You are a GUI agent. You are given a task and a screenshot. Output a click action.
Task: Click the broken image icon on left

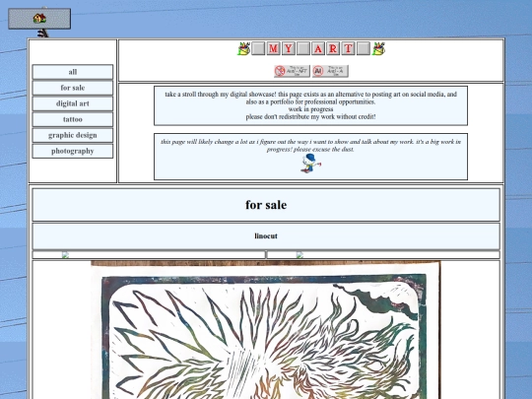point(65,255)
